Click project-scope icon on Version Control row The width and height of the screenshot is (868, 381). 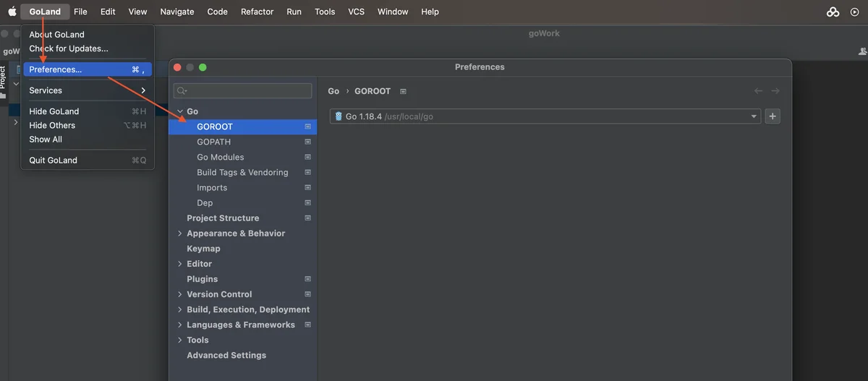307,294
